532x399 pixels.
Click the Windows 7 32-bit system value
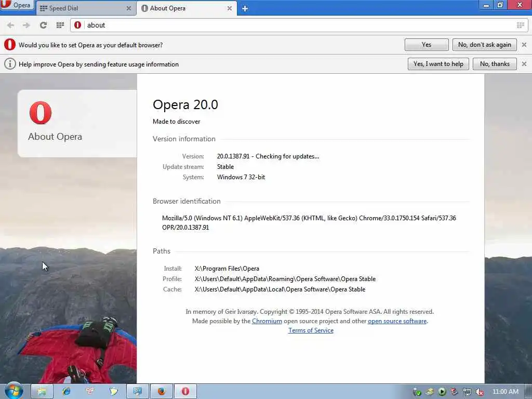coord(241,177)
